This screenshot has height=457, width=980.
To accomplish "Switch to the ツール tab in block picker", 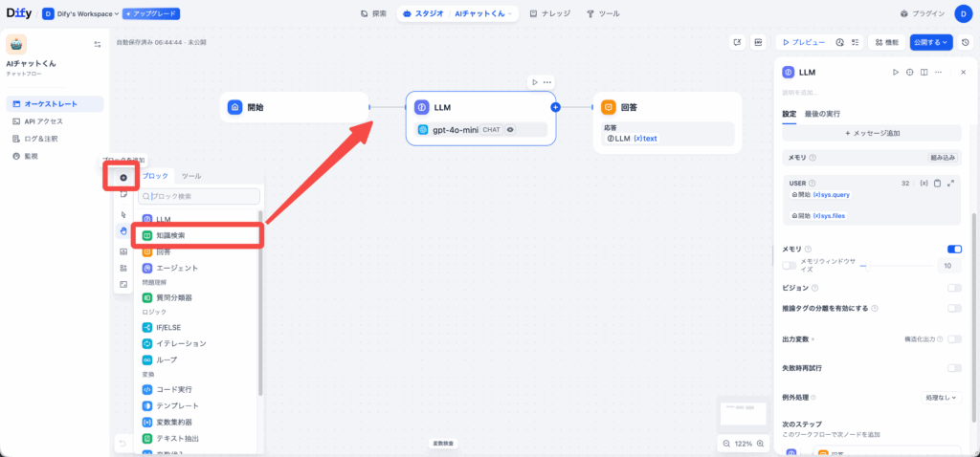I will pos(191,177).
